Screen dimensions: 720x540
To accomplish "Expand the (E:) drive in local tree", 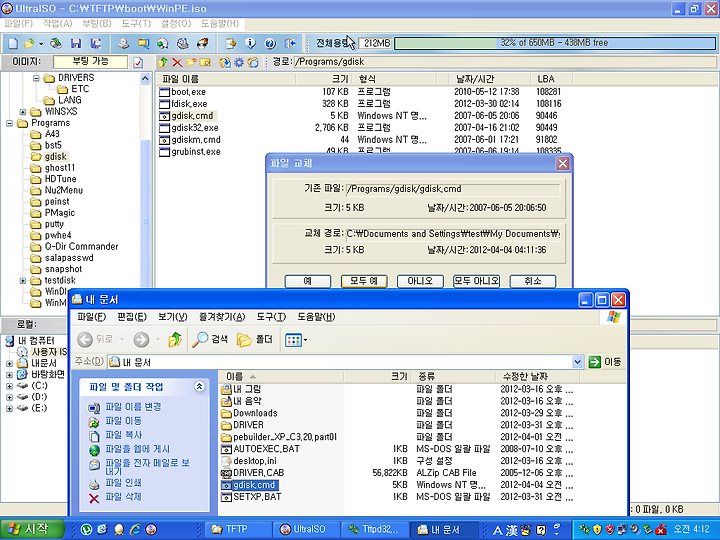I will (x=9, y=409).
